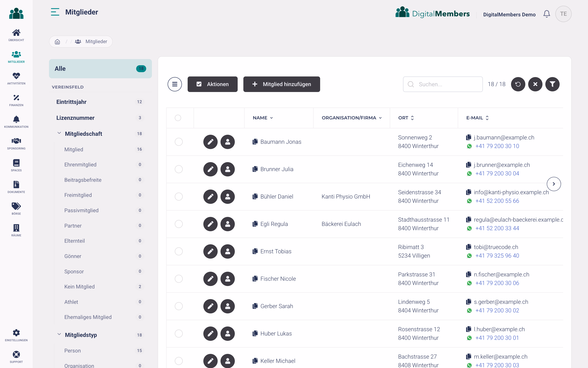Select all members via header checkbox

coord(178,118)
